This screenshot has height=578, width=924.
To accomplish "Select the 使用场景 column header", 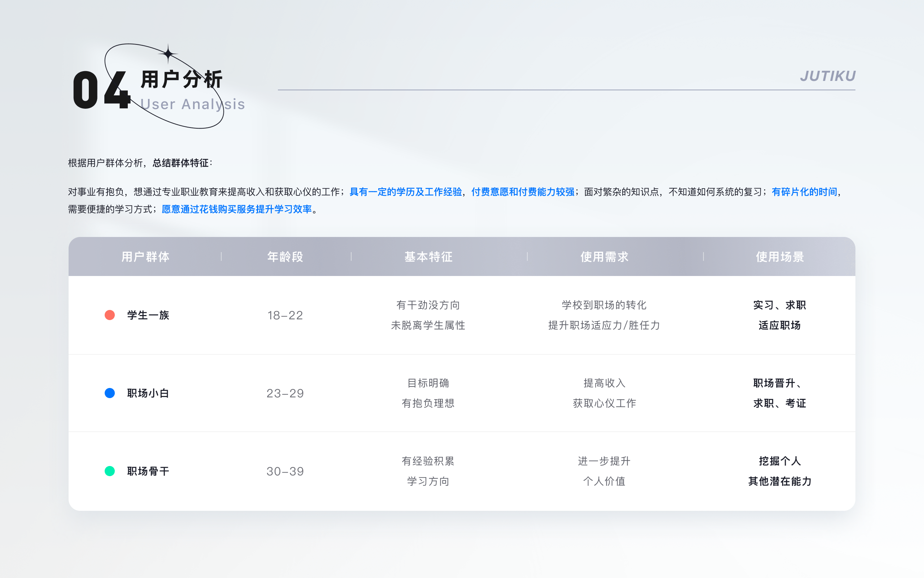I will click(780, 257).
